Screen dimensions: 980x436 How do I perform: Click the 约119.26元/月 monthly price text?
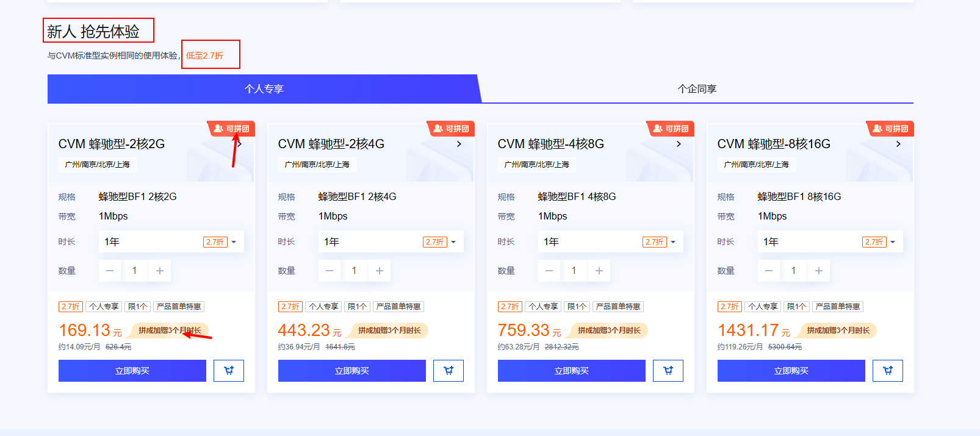pos(740,347)
